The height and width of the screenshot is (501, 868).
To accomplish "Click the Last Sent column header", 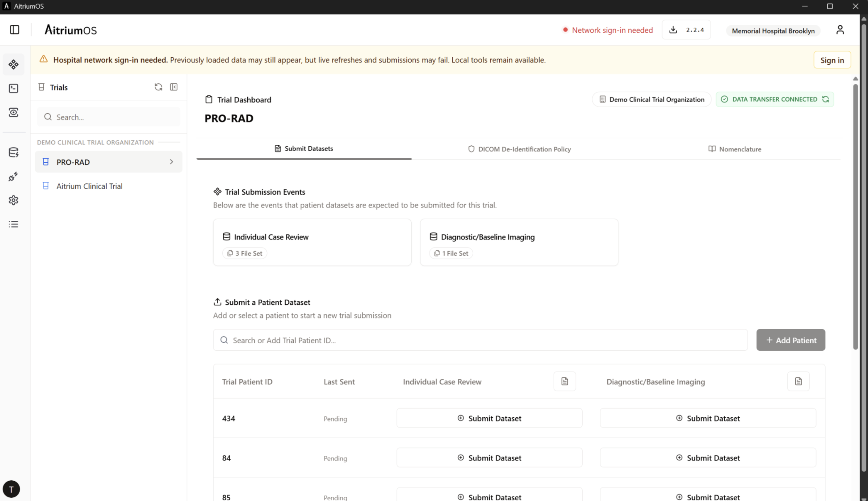I will (x=339, y=381).
